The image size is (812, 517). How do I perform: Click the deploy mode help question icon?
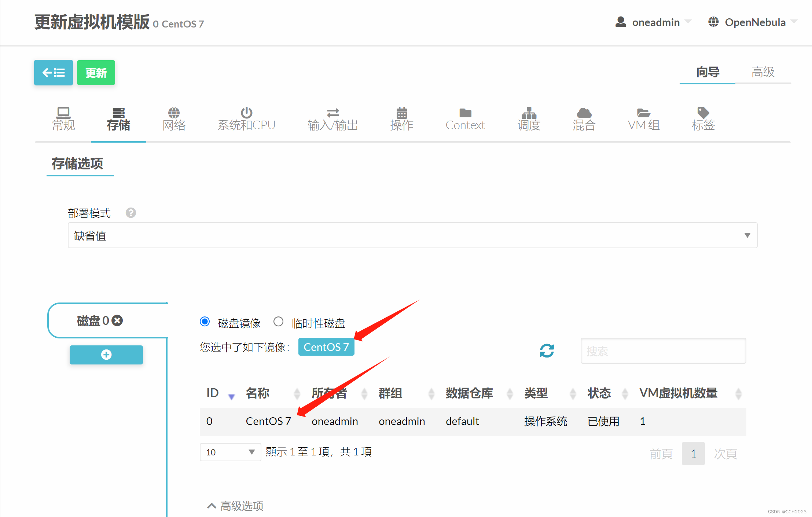pyautogui.click(x=131, y=213)
